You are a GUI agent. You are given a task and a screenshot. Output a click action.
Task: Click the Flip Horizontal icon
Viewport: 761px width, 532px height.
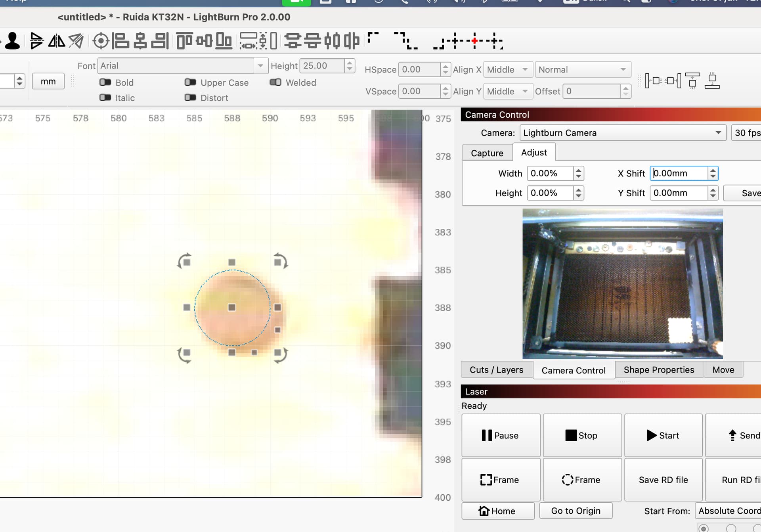tap(57, 41)
